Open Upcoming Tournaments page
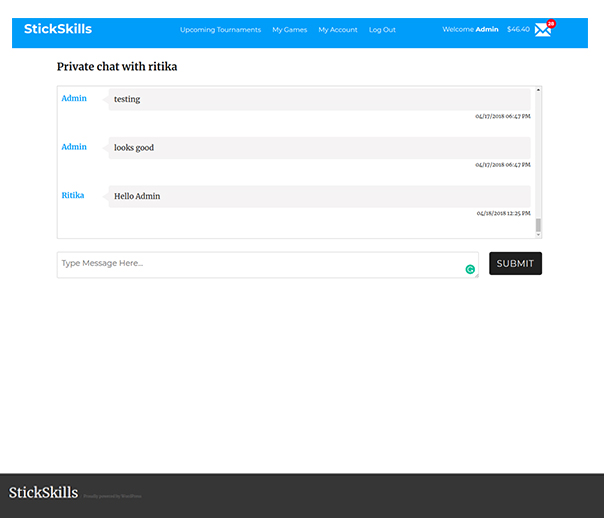The width and height of the screenshot is (604, 518). coord(220,30)
